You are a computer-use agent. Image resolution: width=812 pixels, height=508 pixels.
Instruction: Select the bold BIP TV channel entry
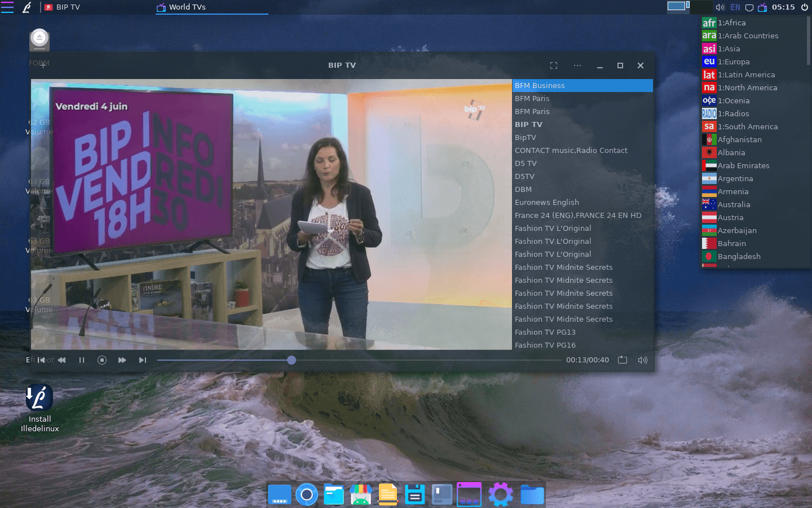tap(582, 125)
